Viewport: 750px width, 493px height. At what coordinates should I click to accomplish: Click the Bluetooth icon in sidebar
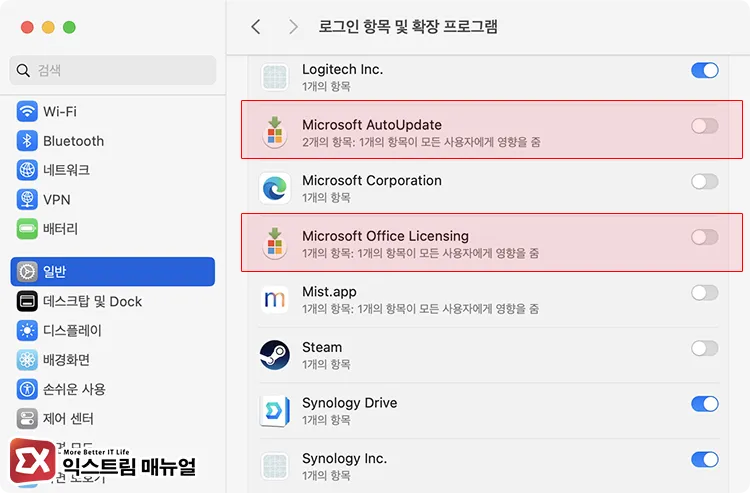(27, 141)
